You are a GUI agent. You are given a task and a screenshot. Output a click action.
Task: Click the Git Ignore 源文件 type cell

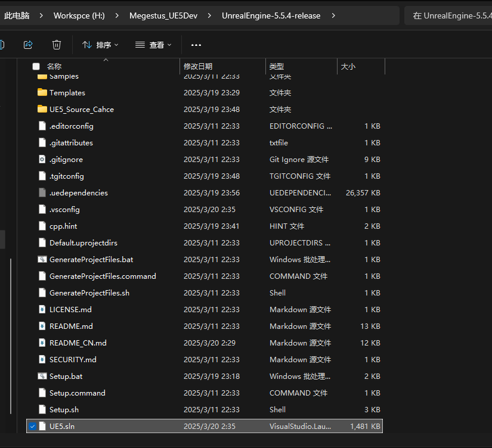(x=299, y=160)
